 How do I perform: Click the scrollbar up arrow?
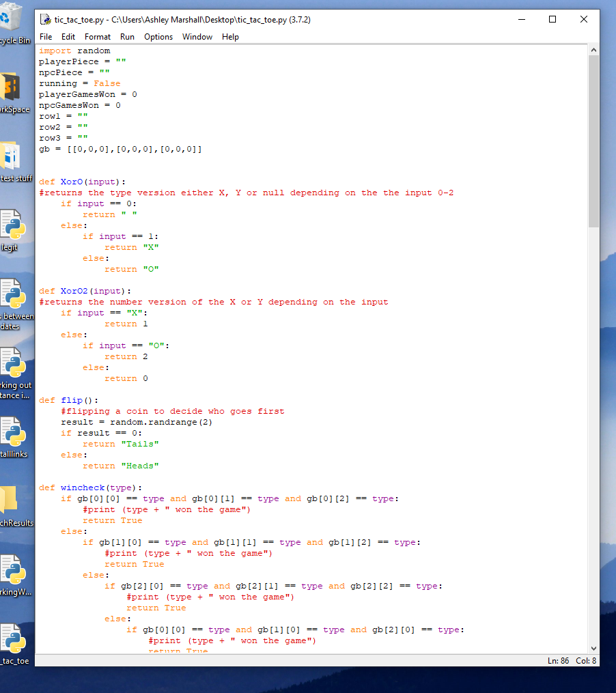click(x=593, y=51)
